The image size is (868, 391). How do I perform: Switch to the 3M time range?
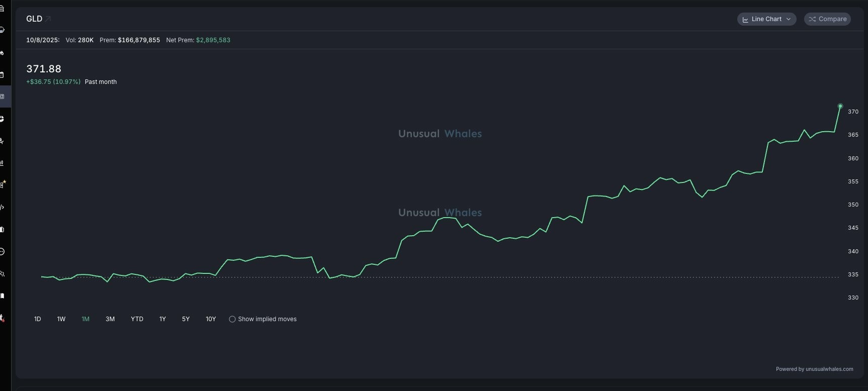[x=110, y=319]
